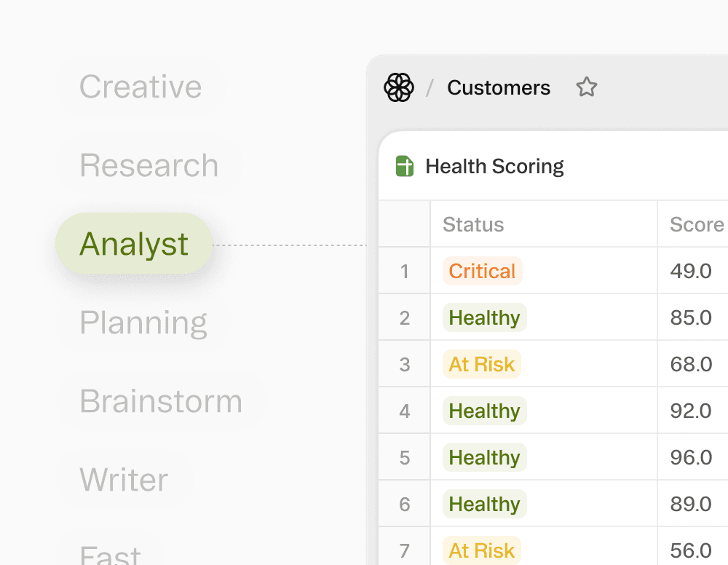This screenshot has height=565, width=728.
Task: Click the At Risk tag in row 3
Action: coord(482,364)
